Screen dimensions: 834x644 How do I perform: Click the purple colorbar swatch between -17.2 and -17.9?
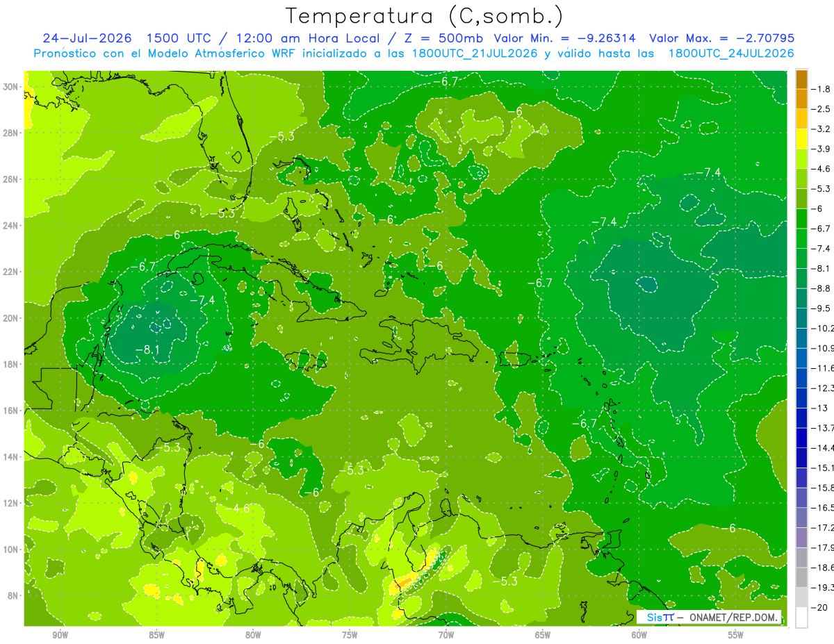[x=801, y=538]
